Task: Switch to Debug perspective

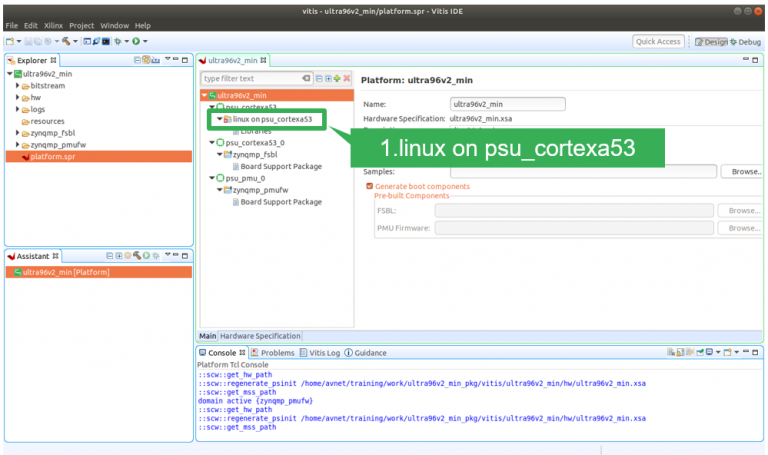Action: 746,42
